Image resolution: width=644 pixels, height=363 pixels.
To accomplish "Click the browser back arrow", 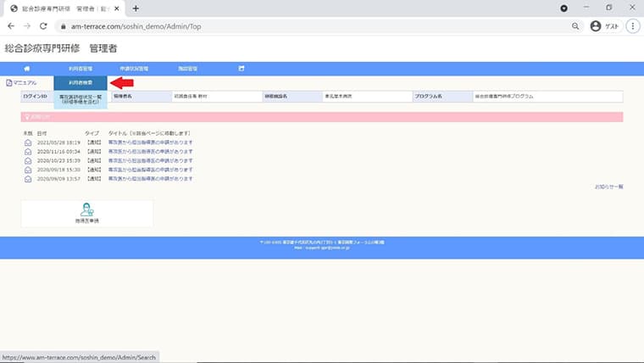I will (11, 26).
